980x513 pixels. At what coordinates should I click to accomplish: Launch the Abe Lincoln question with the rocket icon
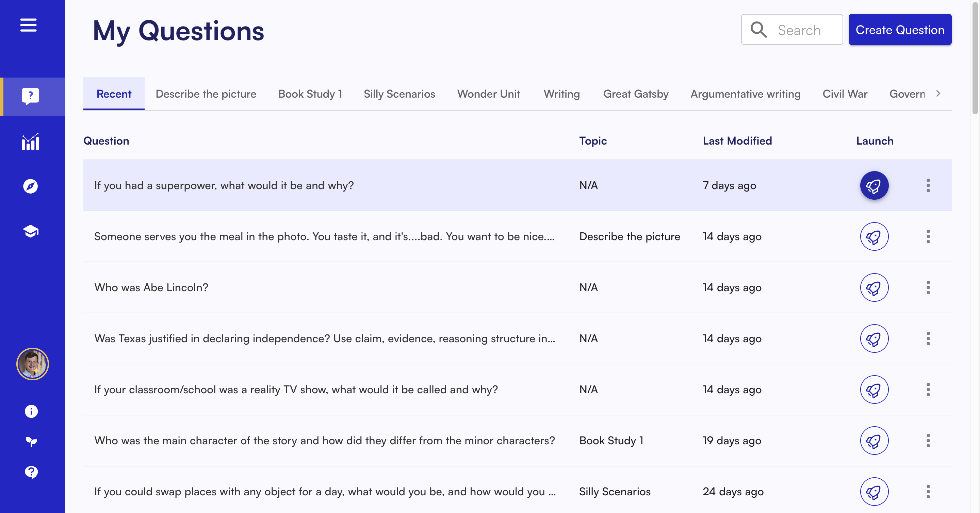pos(874,287)
